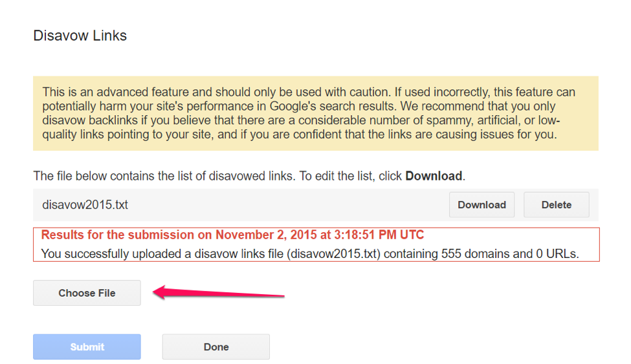Click the yellow caution warning box

(315, 113)
